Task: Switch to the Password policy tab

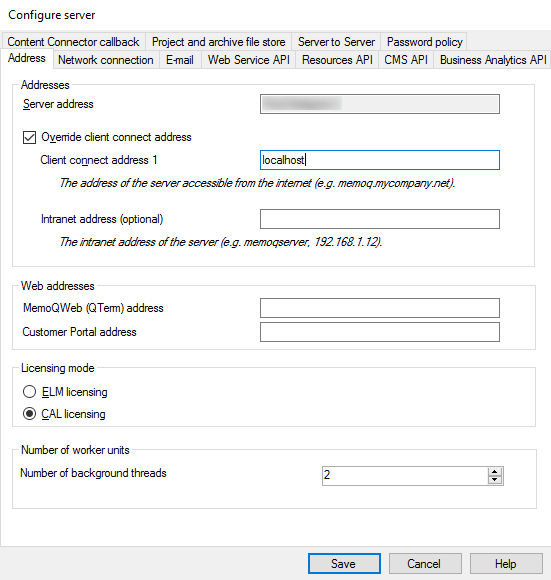Action: pyautogui.click(x=424, y=41)
